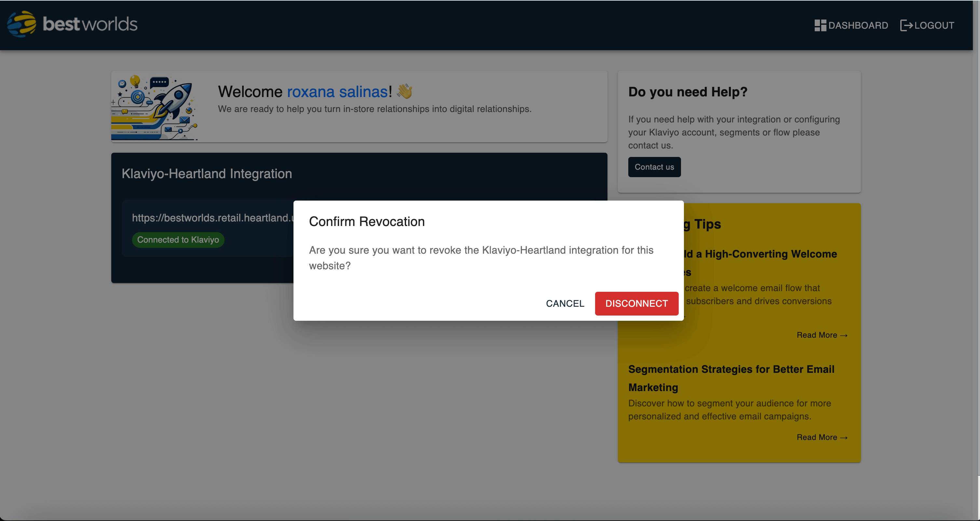This screenshot has width=980, height=521.
Task: Click the Connected to Klaviyo badge
Action: (x=178, y=240)
